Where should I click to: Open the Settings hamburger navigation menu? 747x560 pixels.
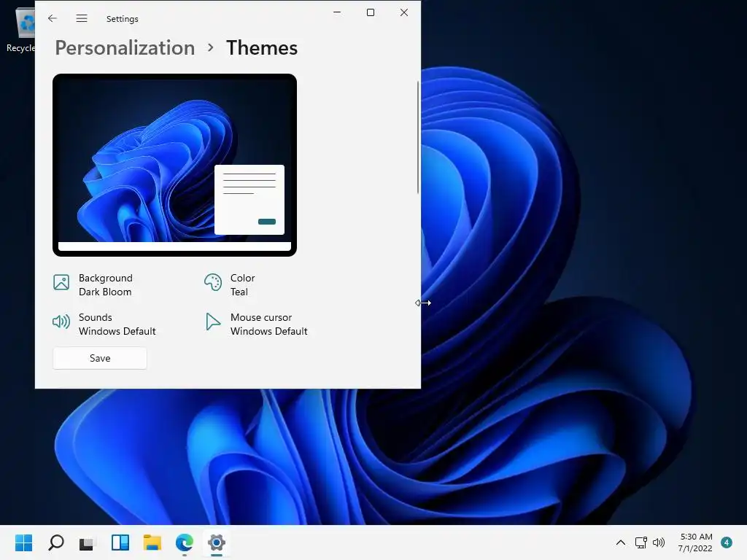82,18
